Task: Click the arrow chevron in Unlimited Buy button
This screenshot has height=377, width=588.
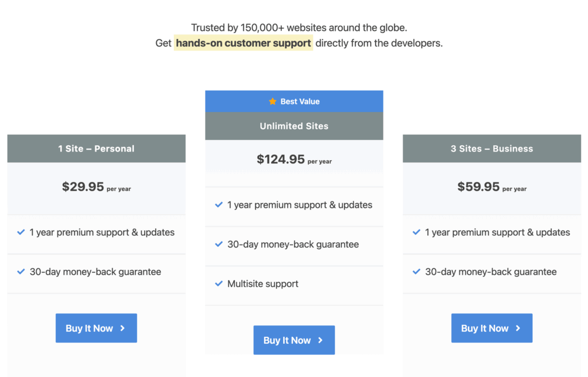Action: (320, 340)
